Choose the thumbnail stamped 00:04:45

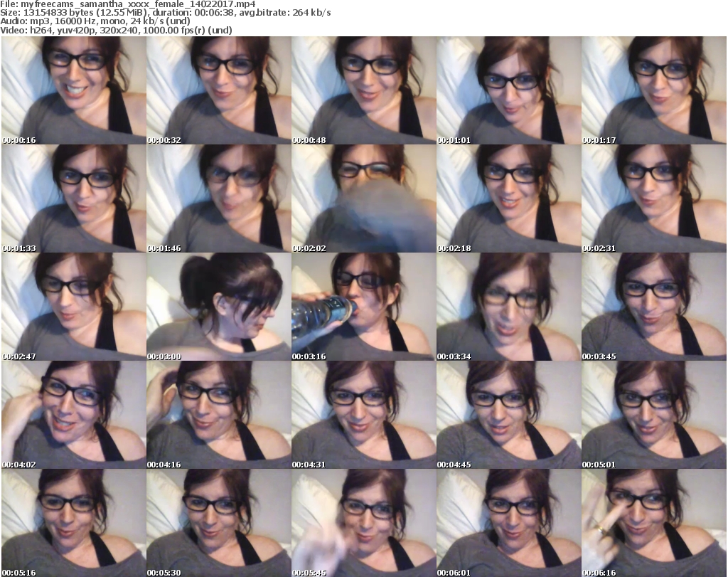tap(508, 415)
